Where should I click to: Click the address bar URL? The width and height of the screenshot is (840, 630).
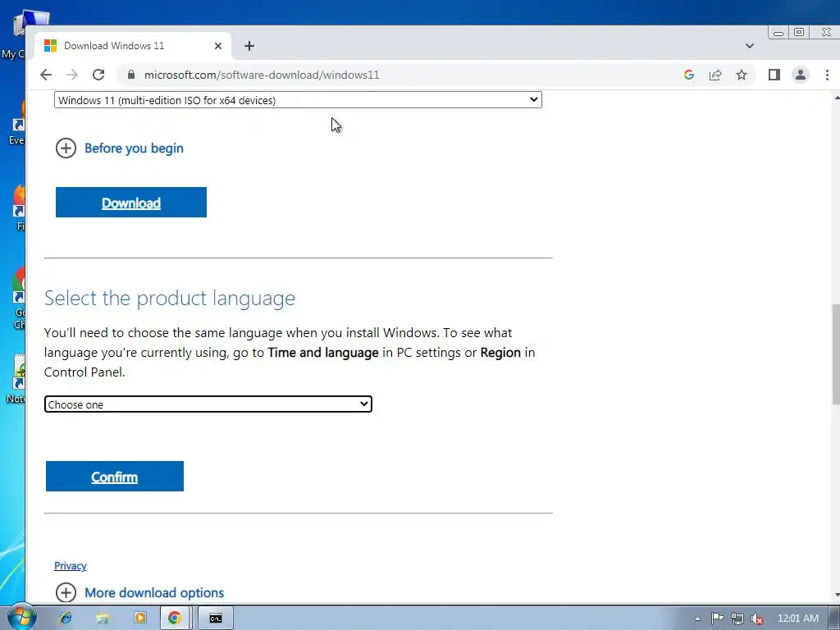click(x=262, y=75)
